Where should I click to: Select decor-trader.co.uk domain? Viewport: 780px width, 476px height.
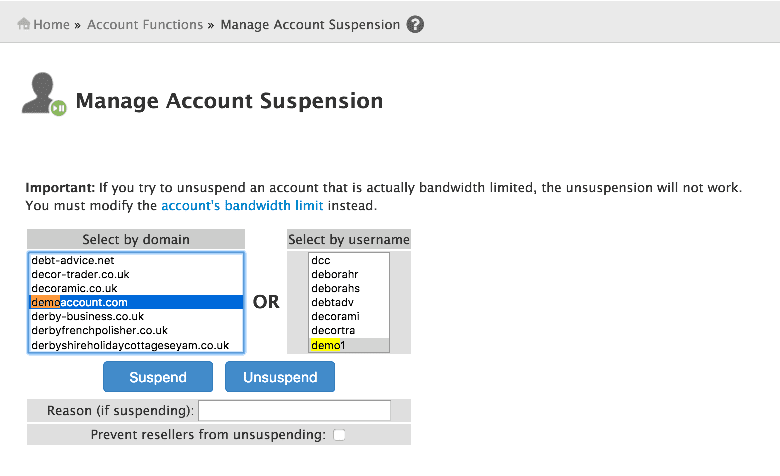(80, 274)
